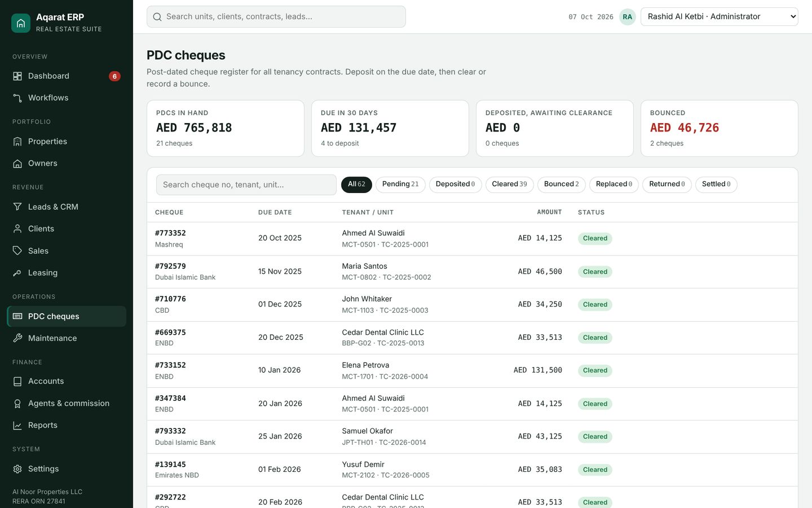
Task: Click the Sales tag icon
Action: (x=17, y=251)
